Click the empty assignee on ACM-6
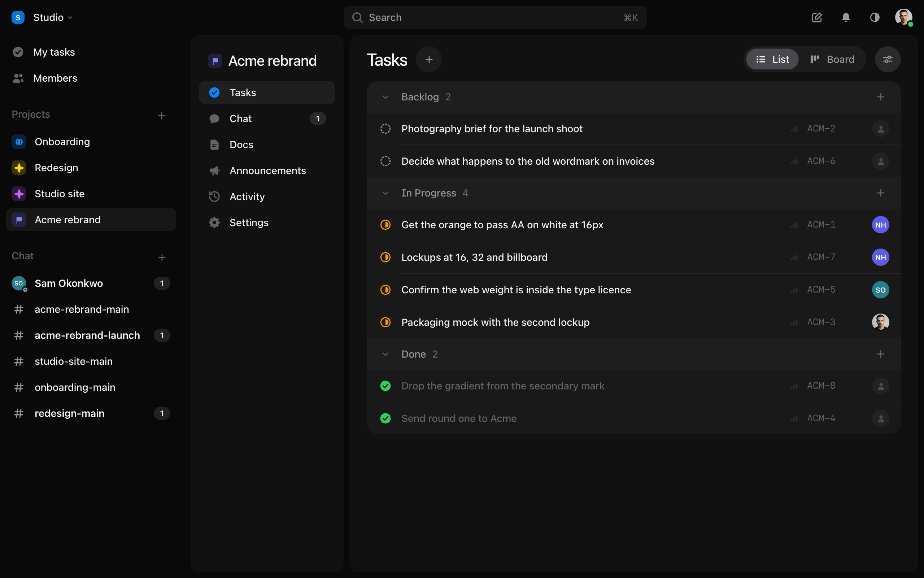Image resolution: width=924 pixels, height=578 pixels. [880, 161]
